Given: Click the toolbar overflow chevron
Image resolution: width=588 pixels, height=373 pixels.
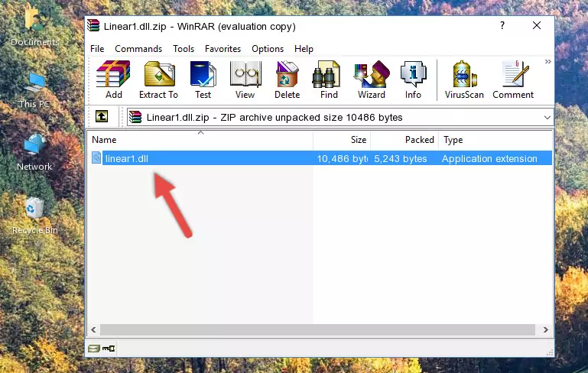Looking at the screenshot, I should click(x=547, y=61).
